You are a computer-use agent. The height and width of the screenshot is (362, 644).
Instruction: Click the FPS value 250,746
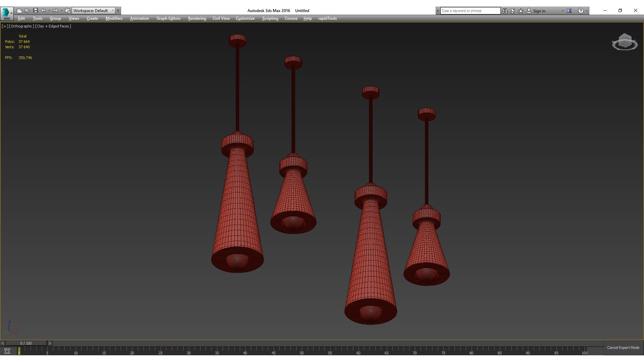25,58
